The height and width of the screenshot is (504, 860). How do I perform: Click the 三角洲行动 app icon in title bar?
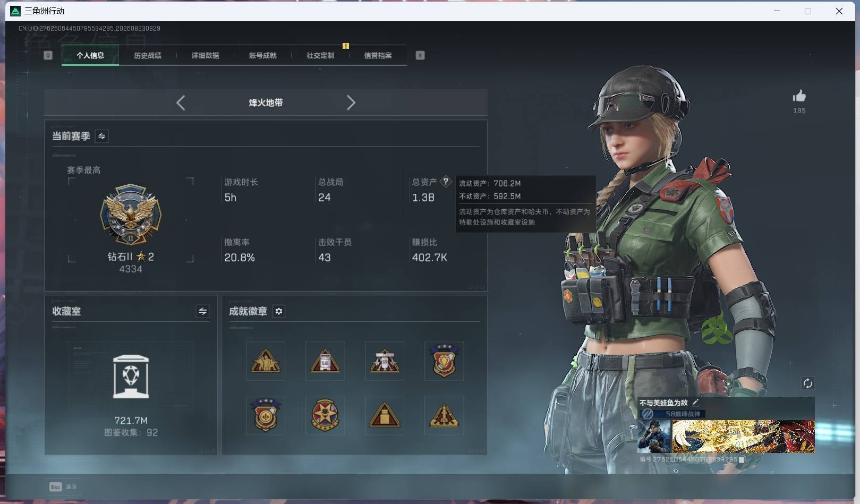(15, 11)
